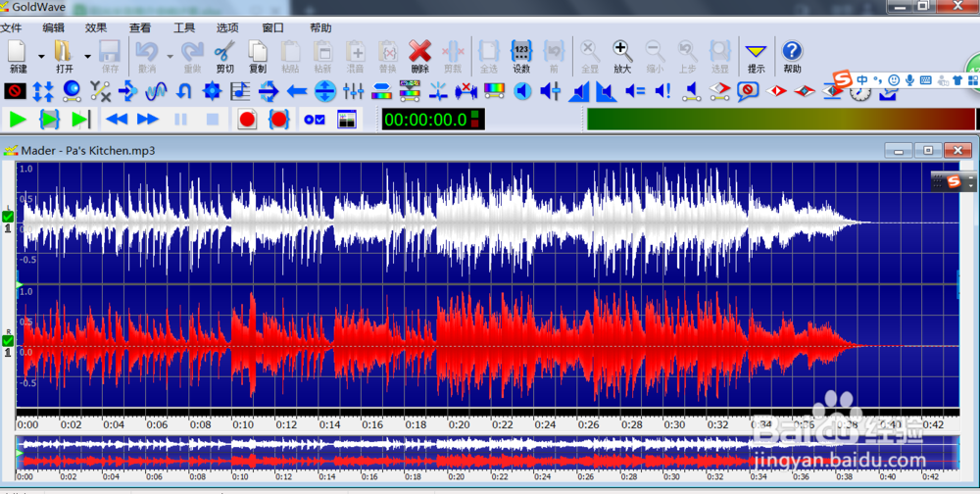This screenshot has width=980, height=494.
Task: Toggle Sogou punctuation mode button
Action: 877,80
